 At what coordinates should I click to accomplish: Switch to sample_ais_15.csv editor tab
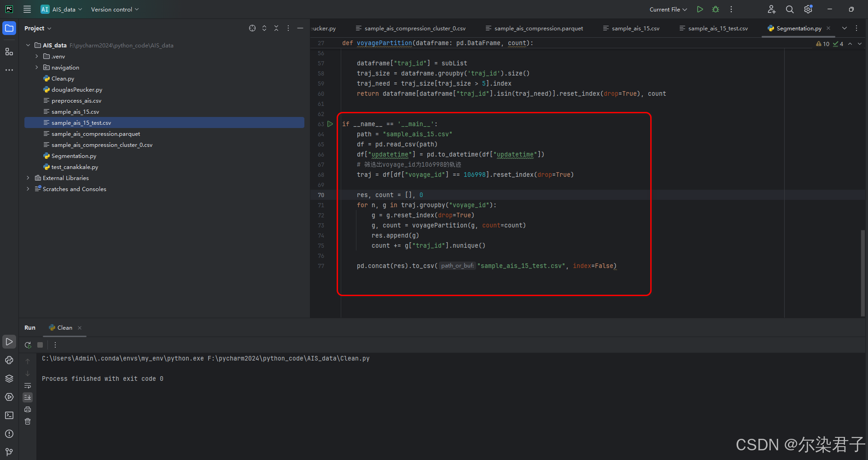point(631,28)
